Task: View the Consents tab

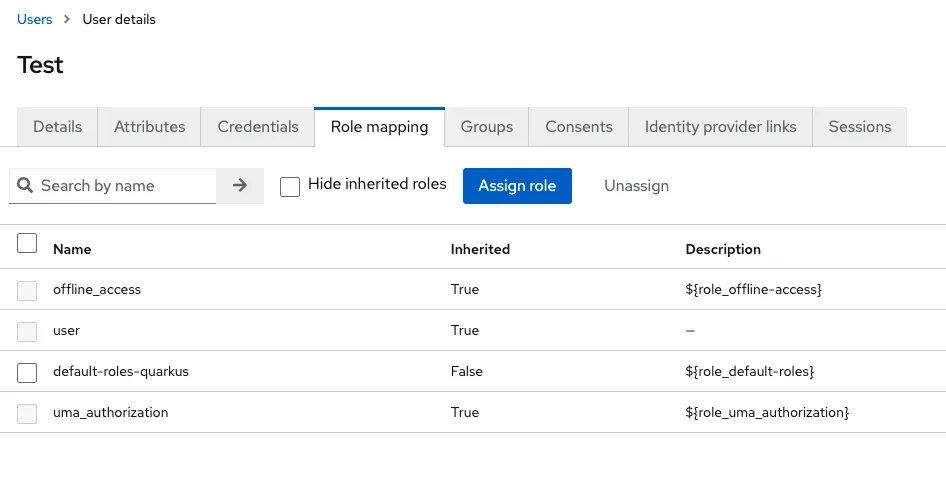Action: pyautogui.click(x=579, y=127)
